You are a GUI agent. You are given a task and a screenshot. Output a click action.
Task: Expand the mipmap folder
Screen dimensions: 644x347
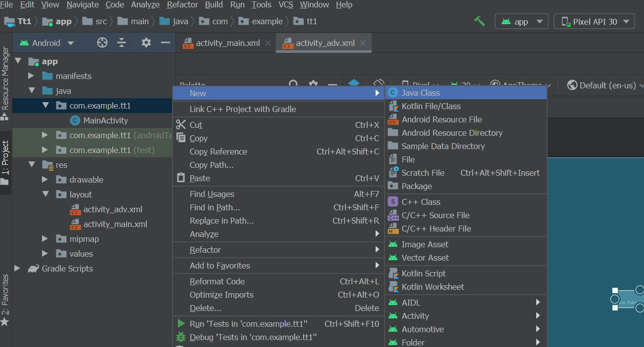click(x=45, y=239)
